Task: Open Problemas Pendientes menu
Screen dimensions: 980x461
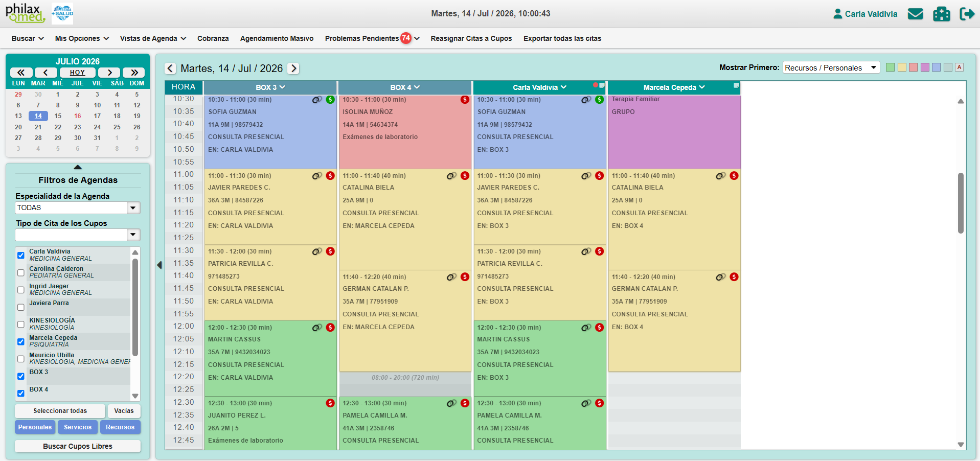Action: coord(372,38)
